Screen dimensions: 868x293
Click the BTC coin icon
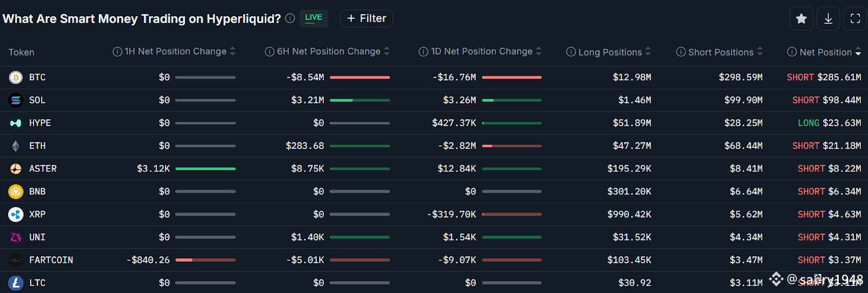point(16,77)
